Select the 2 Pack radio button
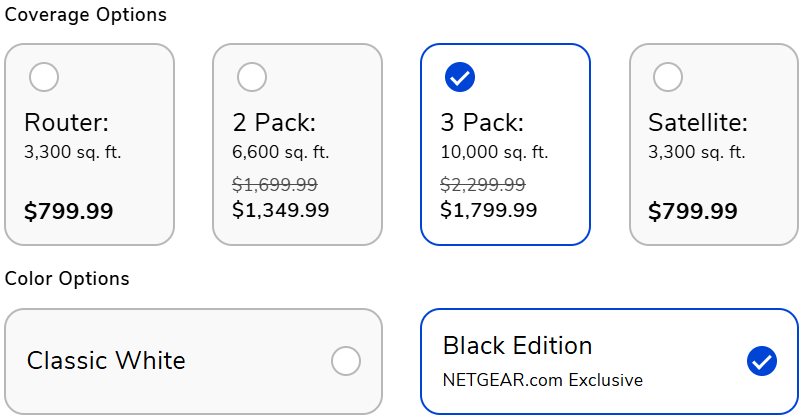Screen dimensions: 805x419 click(x=252, y=76)
